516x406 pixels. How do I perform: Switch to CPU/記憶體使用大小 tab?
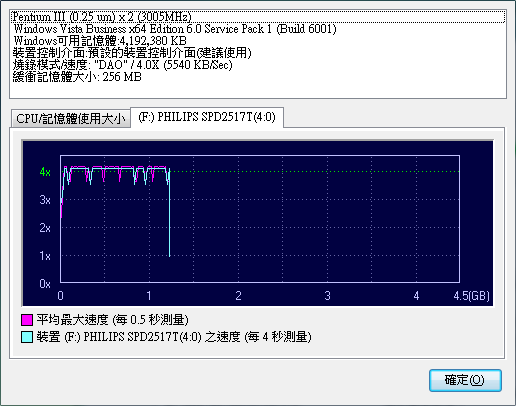point(71,118)
